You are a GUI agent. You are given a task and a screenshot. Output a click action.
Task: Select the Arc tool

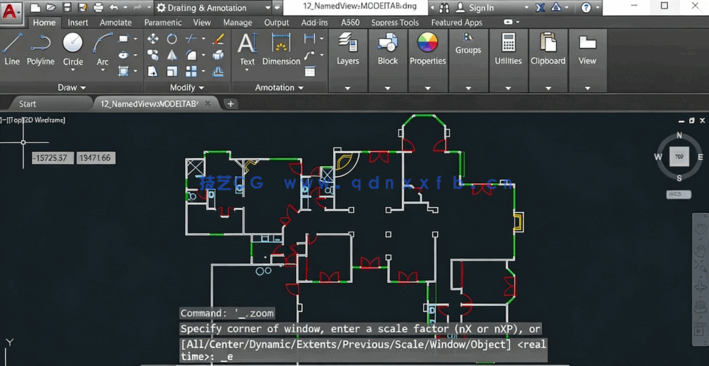pos(103,48)
